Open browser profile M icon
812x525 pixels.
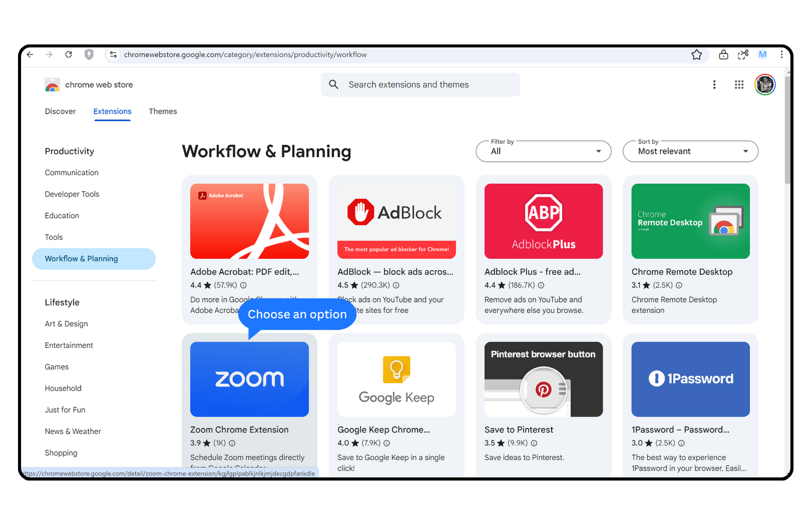click(762, 55)
